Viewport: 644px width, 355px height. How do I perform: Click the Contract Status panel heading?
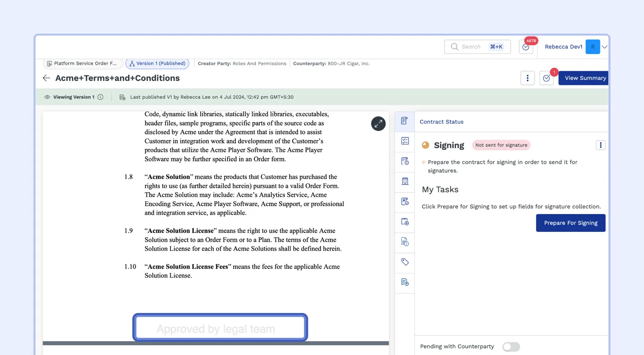pyautogui.click(x=442, y=122)
